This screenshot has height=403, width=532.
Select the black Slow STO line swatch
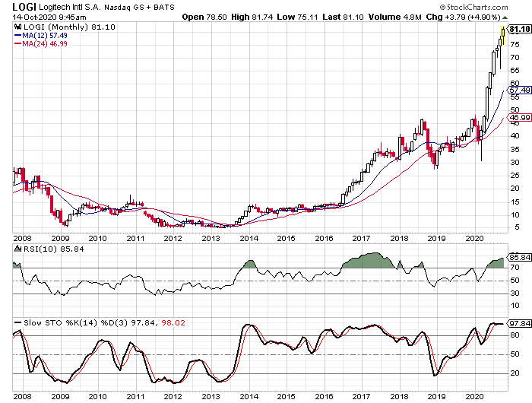pyautogui.click(x=17, y=322)
